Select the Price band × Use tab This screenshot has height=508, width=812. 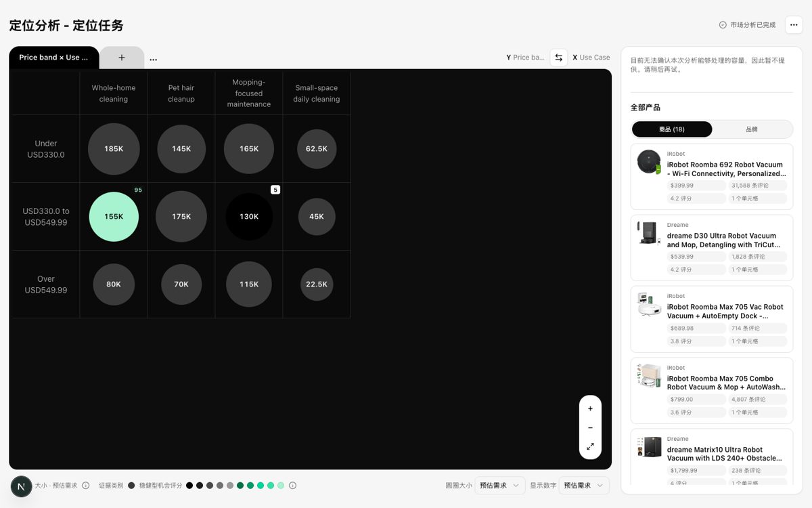coord(54,58)
